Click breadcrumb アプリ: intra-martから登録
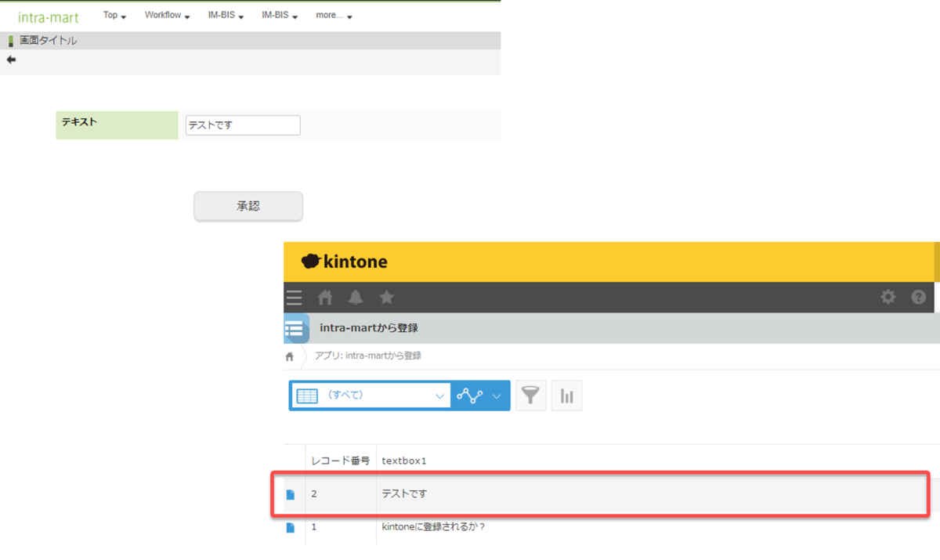The image size is (940, 560). (367, 356)
